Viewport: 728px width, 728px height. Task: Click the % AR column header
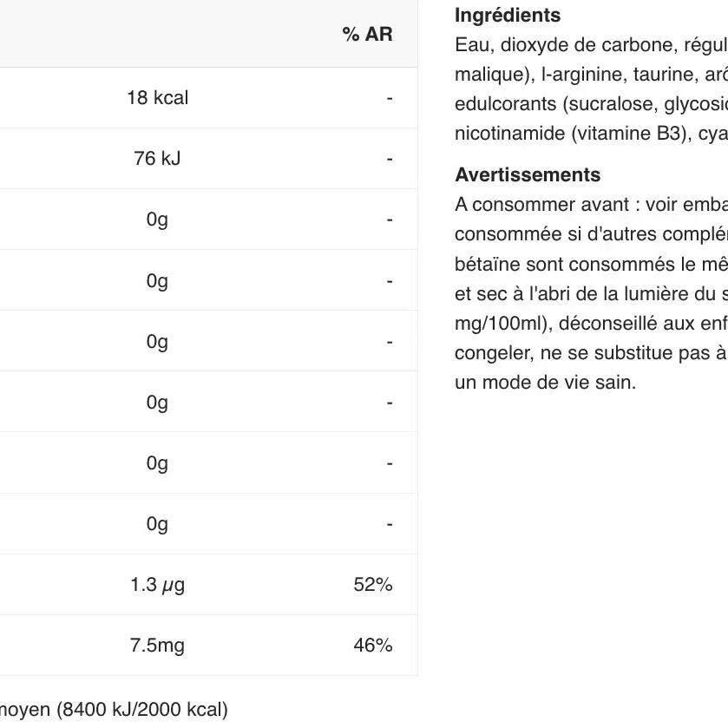point(367,35)
